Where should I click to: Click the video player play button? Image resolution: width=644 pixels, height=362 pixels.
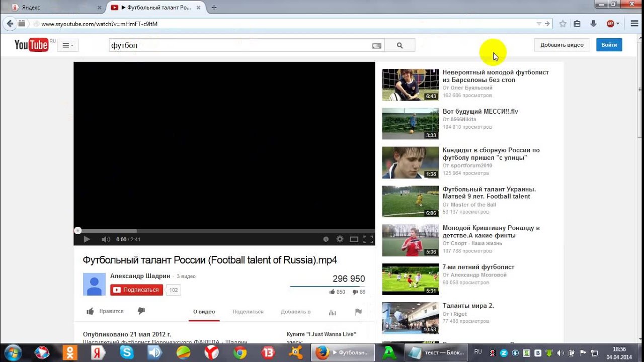[x=87, y=239]
